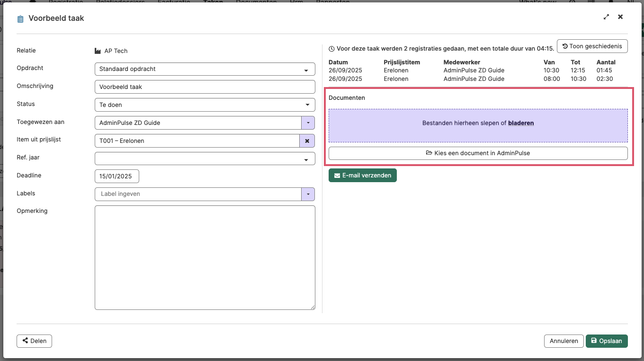644x361 pixels.
Task: Open the Status dropdown showing Te doen
Action: [x=205, y=105]
